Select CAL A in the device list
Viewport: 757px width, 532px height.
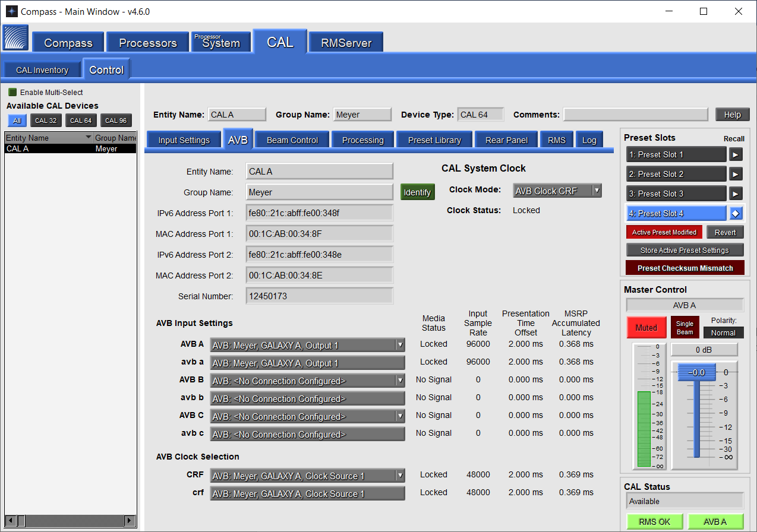tap(71, 148)
